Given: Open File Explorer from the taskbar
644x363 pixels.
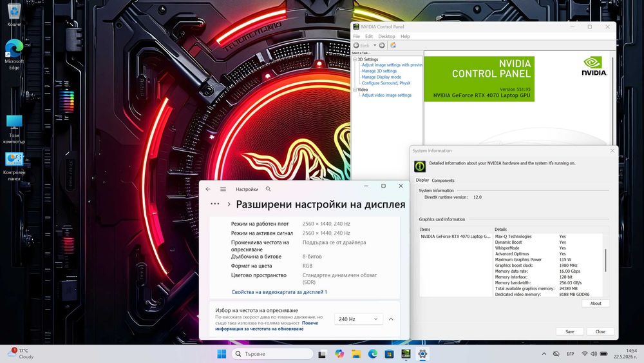Looking at the screenshot, I should coord(356,354).
